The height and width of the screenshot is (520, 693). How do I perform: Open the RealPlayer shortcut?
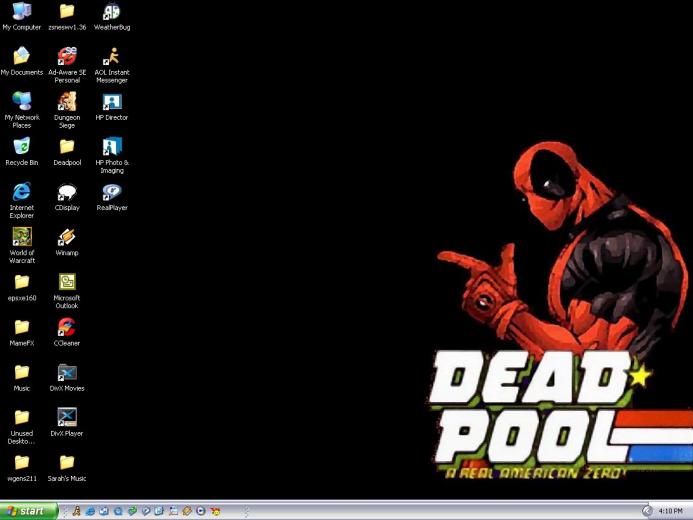(x=112, y=197)
